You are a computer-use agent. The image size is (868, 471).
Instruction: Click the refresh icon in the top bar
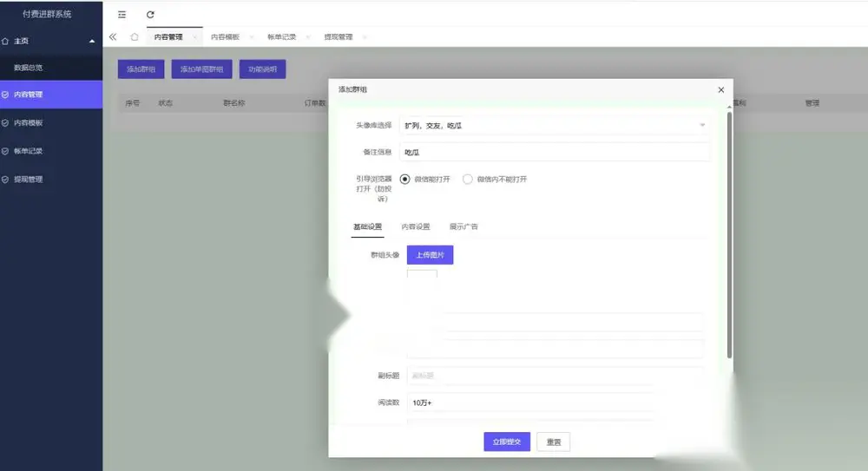[150, 15]
